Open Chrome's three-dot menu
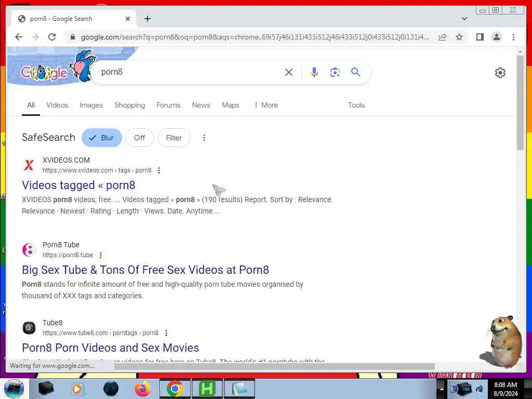 pos(513,37)
